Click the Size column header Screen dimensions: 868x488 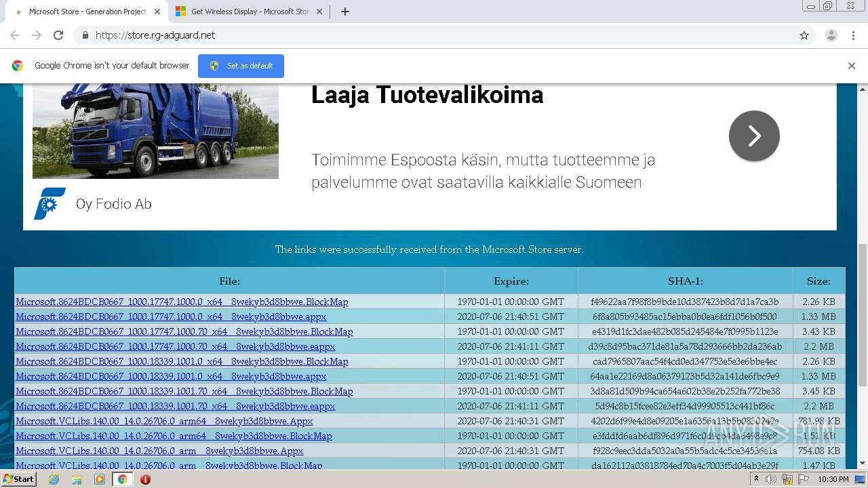818,281
